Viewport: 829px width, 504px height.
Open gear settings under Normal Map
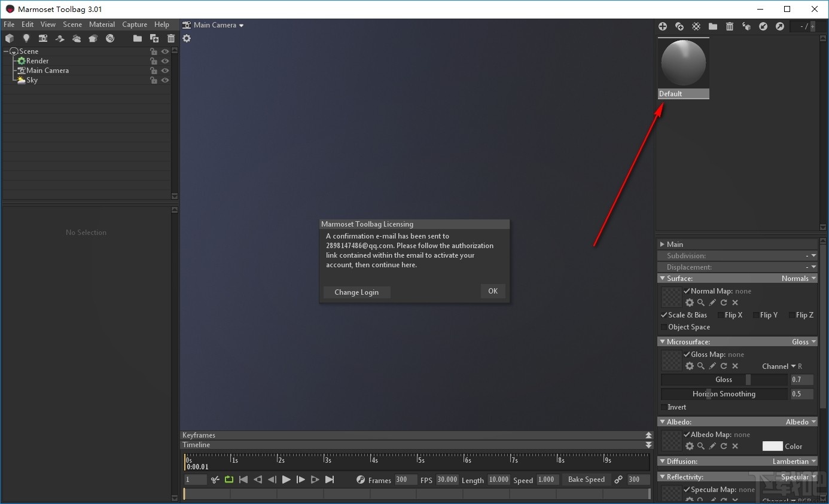(x=690, y=303)
